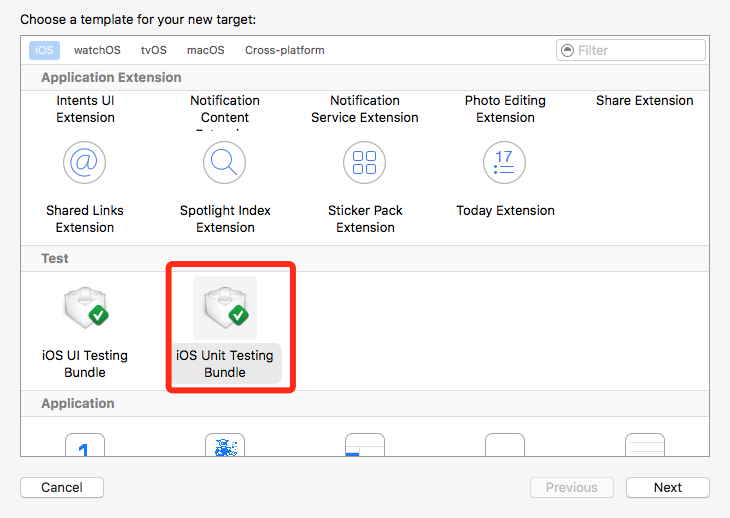Screen dimensions: 730x518
Task: Select the Shared Links Extension @ icon
Action: tap(85, 162)
